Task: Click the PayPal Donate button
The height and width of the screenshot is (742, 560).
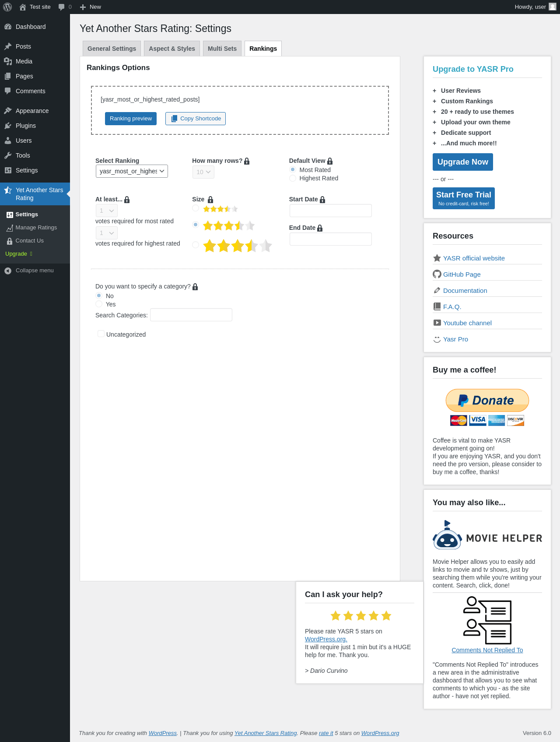Action: click(x=487, y=401)
